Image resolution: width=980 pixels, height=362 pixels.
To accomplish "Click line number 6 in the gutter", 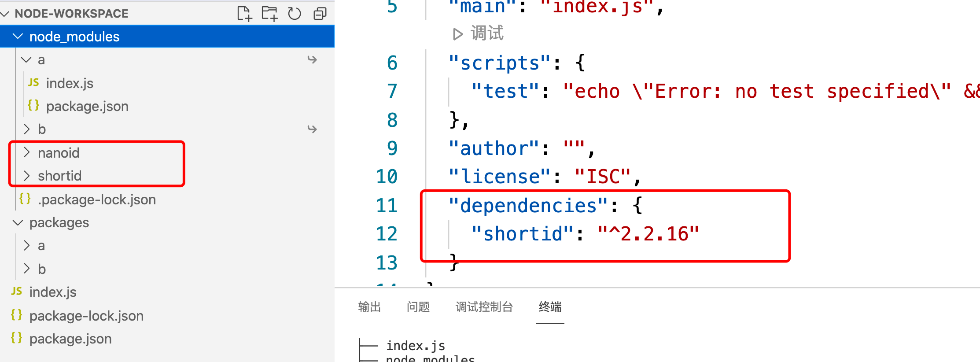I will [392, 63].
